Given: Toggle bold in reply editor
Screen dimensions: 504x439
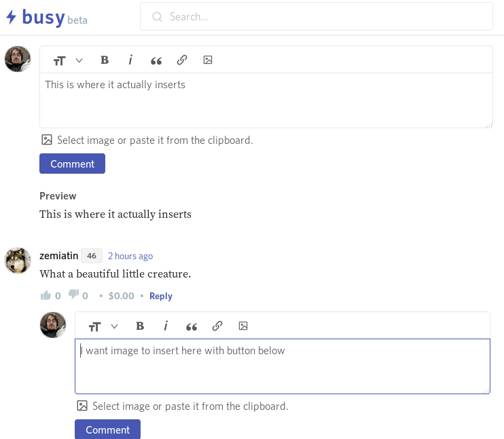Looking at the screenshot, I should [140, 326].
